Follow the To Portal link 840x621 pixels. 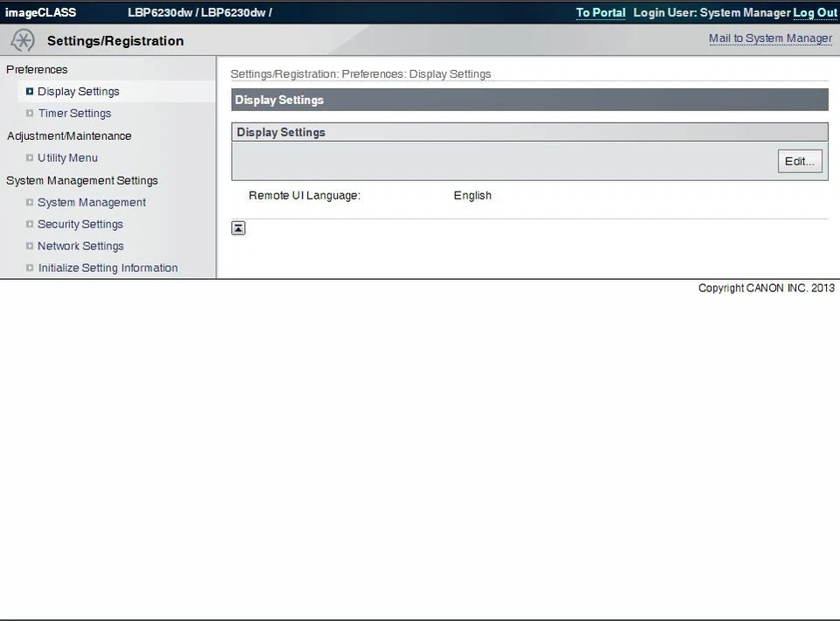tap(600, 13)
